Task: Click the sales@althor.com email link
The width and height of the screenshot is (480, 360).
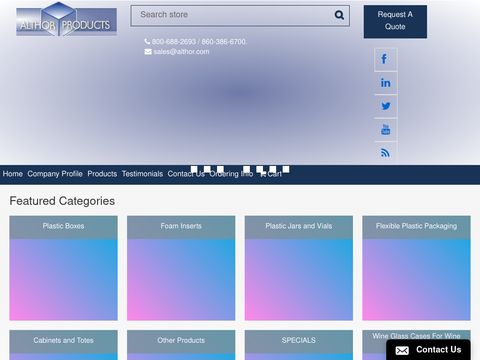Action: pyautogui.click(x=181, y=52)
